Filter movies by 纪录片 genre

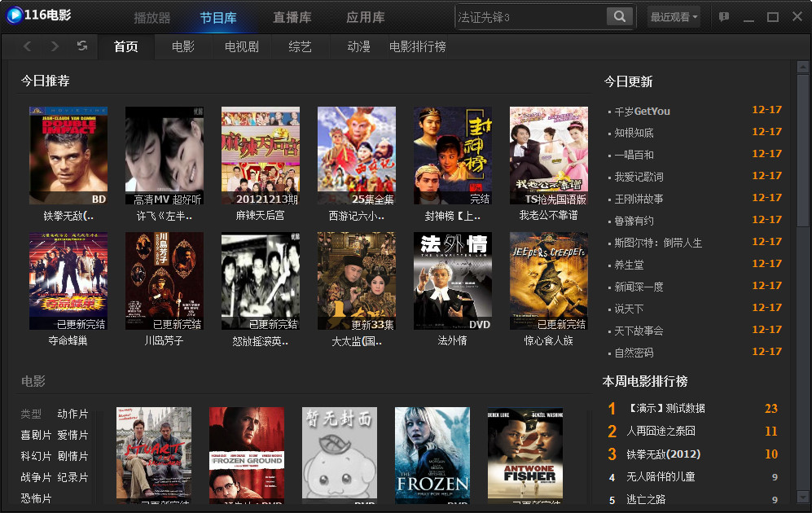pyautogui.click(x=72, y=477)
